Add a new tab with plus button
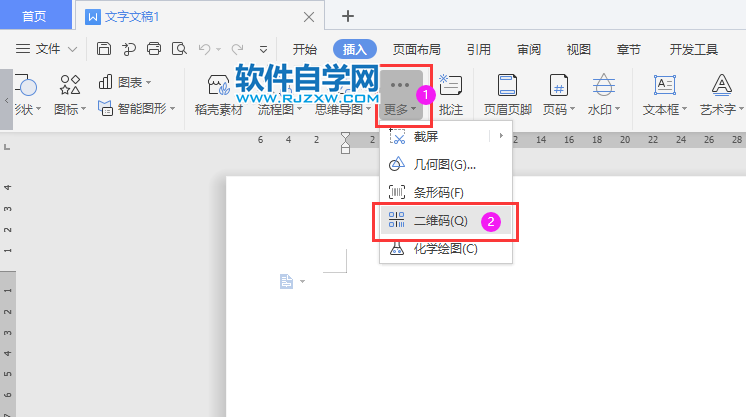Image resolution: width=746 pixels, height=417 pixels. [348, 16]
